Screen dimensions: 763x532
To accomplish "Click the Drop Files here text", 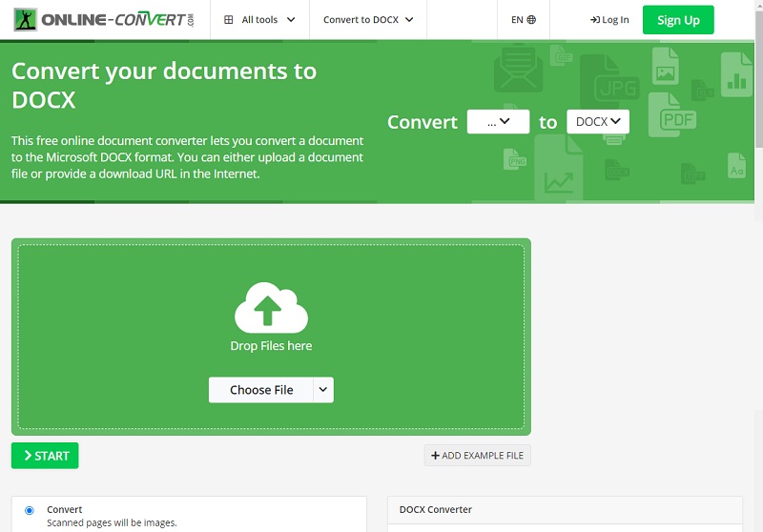I will (x=271, y=346).
